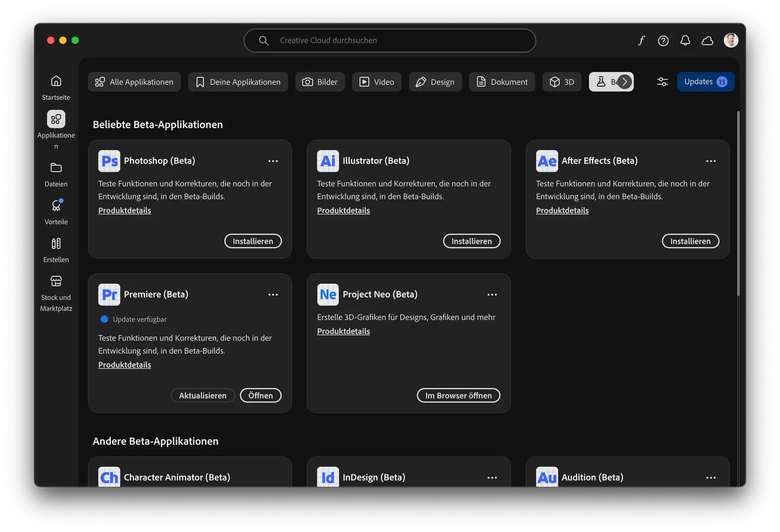This screenshot has width=780, height=532.
Task: Click Im Browser öffnen for Project Neo
Action: (x=458, y=396)
